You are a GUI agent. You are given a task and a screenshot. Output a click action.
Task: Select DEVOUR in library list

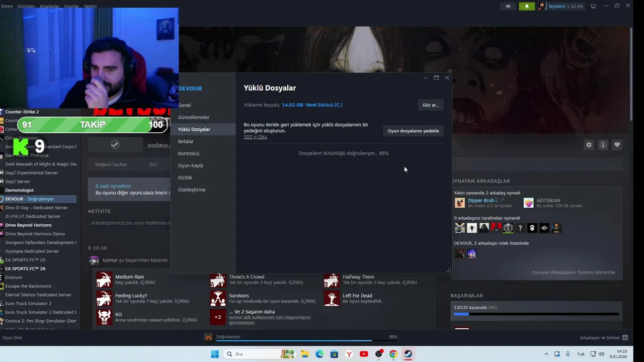pyautogui.click(x=38, y=199)
